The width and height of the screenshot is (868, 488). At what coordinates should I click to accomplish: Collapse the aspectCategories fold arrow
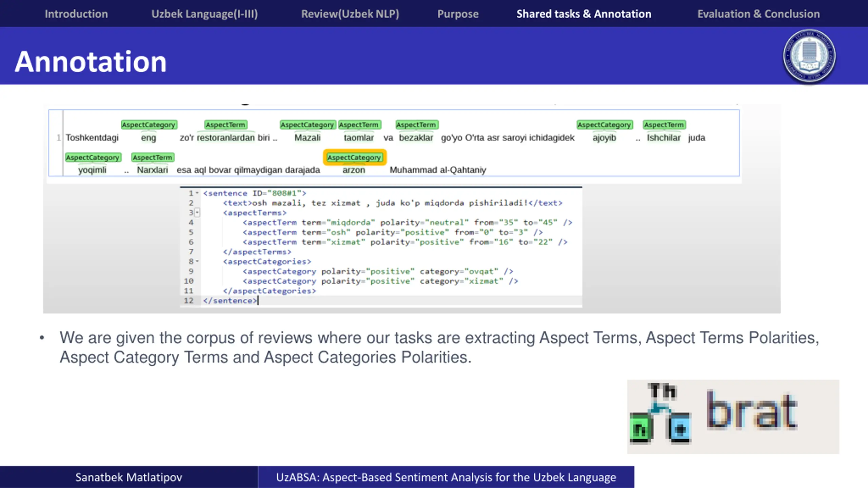[197, 261]
